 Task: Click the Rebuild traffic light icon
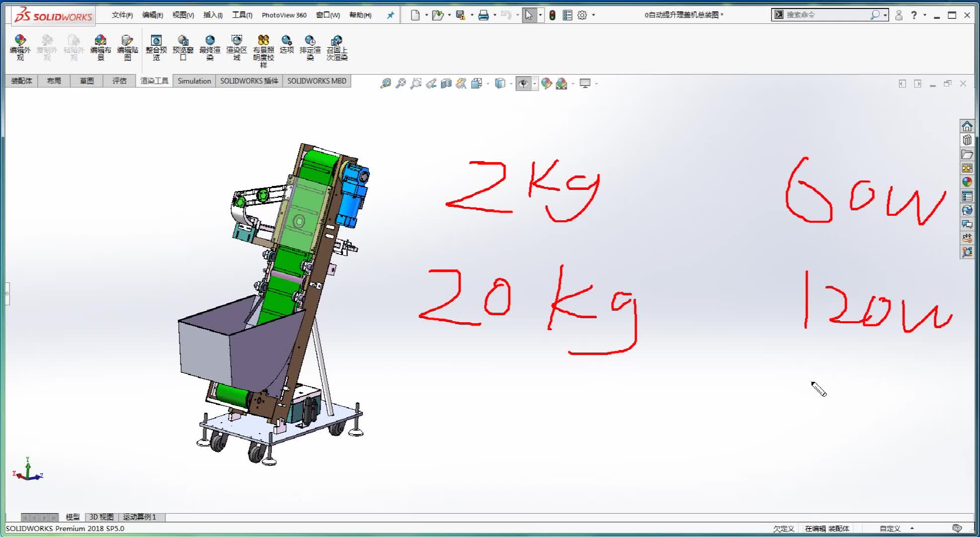click(552, 15)
